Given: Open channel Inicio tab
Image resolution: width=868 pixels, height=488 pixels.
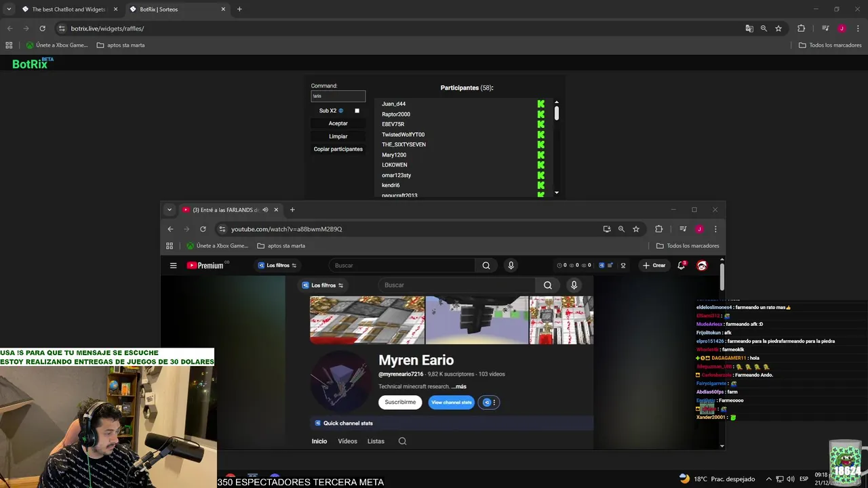Looking at the screenshot, I should [x=319, y=441].
